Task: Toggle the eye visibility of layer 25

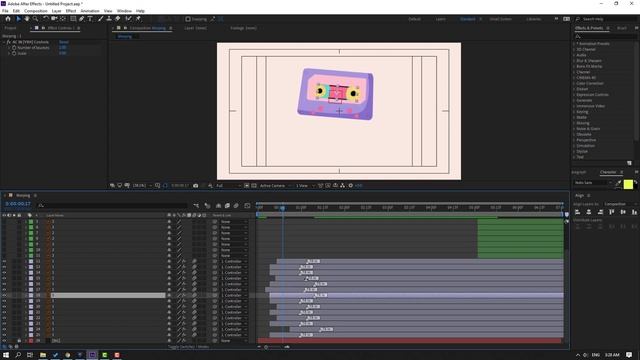Action: (x=4, y=335)
